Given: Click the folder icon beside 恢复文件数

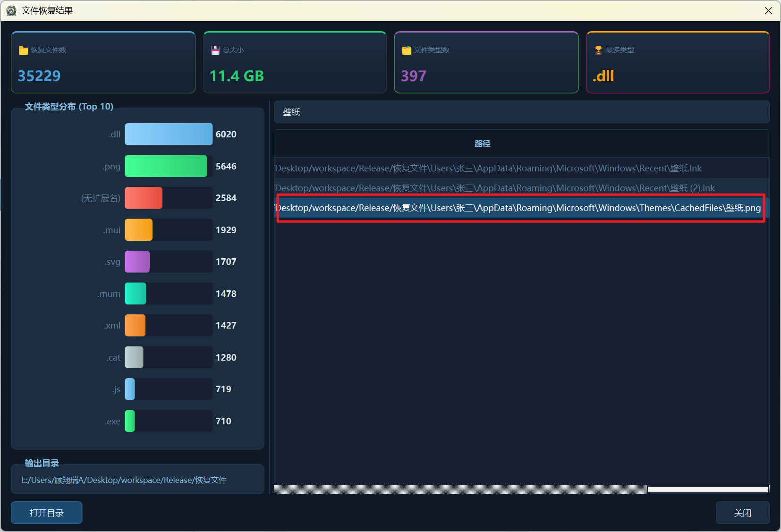Looking at the screenshot, I should click(23, 51).
